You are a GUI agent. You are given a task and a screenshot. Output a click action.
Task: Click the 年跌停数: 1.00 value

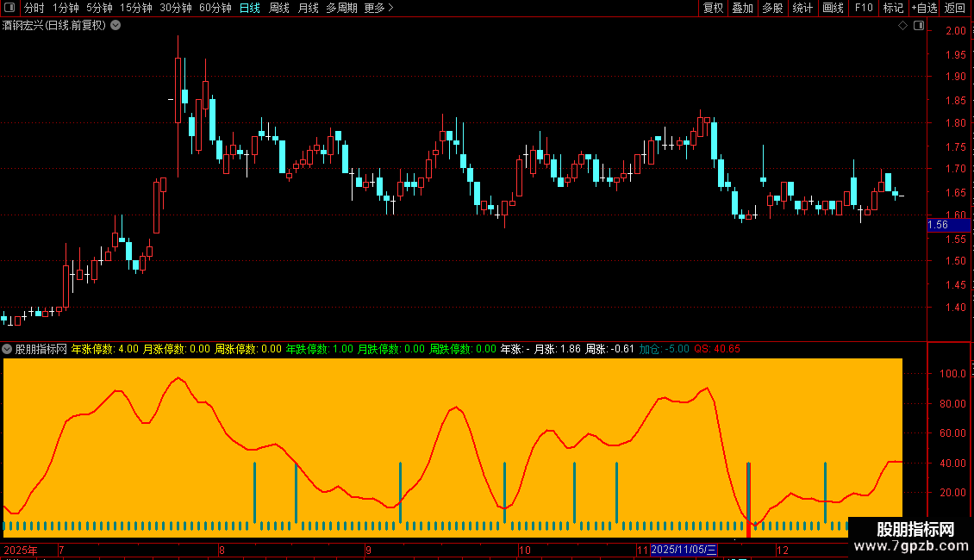(319, 349)
